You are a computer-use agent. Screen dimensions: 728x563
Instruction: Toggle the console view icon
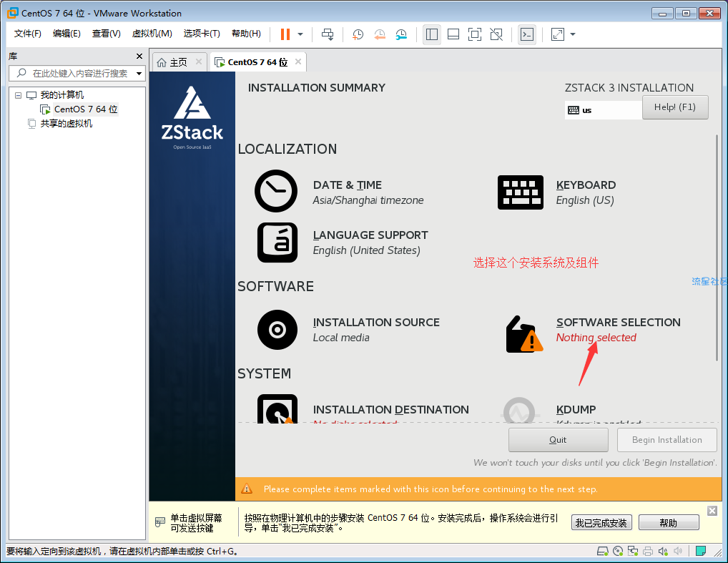pyautogui.click(x=527, y=34)
